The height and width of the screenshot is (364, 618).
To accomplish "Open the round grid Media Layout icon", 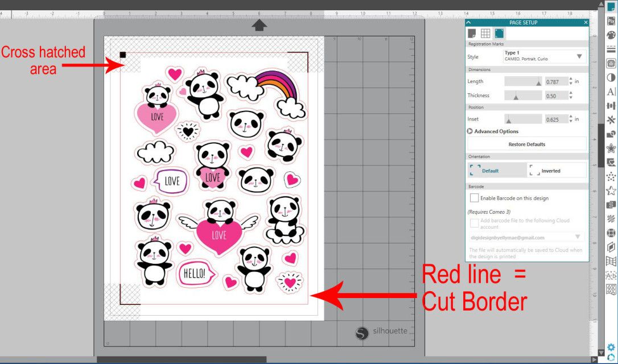I will pyautogui.click(x=611, y=233).
